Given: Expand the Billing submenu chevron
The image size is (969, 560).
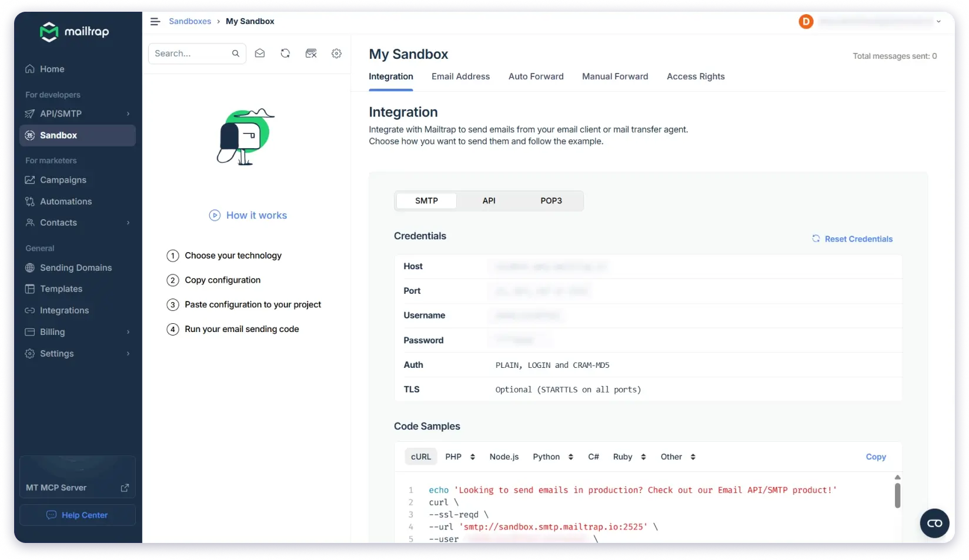Looking at the screenshot, I should [x=128, y=332].
